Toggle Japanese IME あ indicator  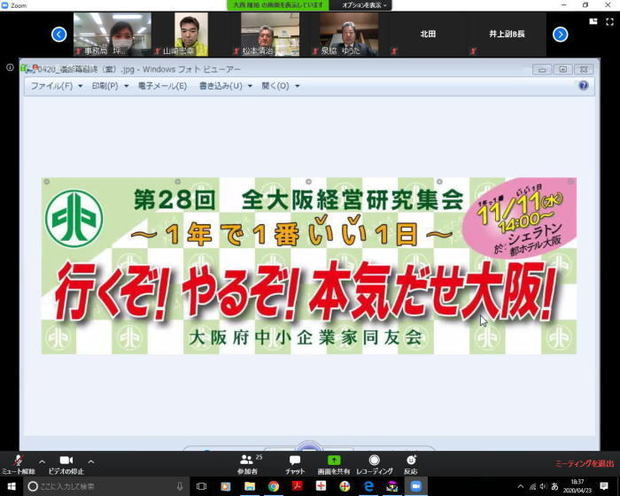(555, 487)
